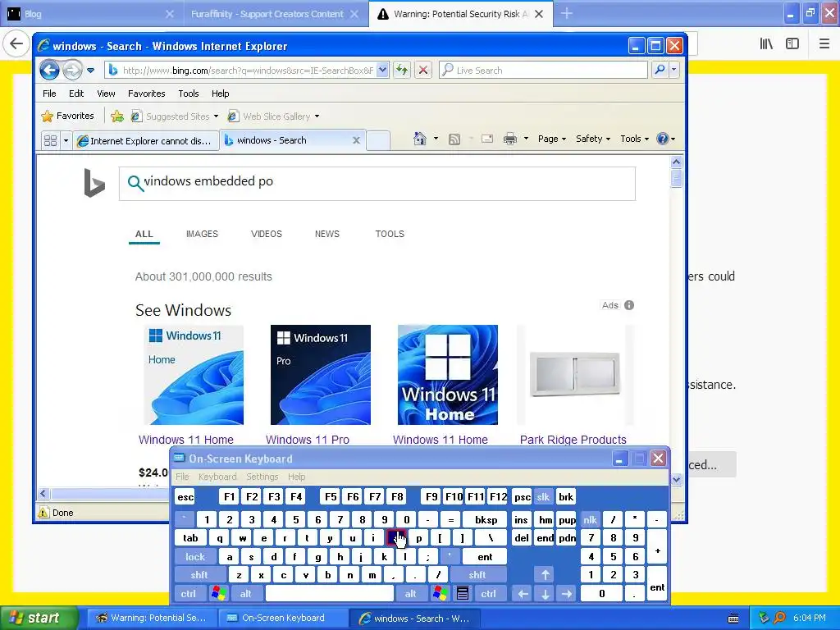Click the Bing search magnifier icon
Screen dimensions: 840x630
coord(135,183)
